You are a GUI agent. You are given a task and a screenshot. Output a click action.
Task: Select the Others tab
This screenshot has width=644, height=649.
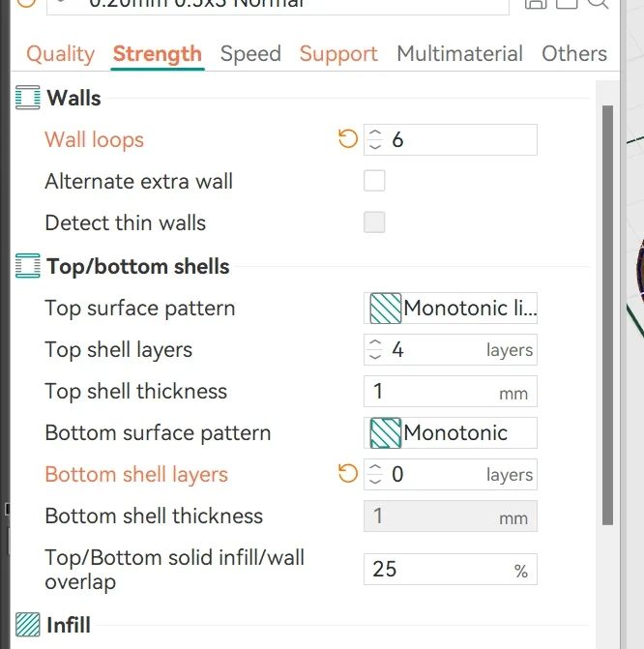point(574,54)
